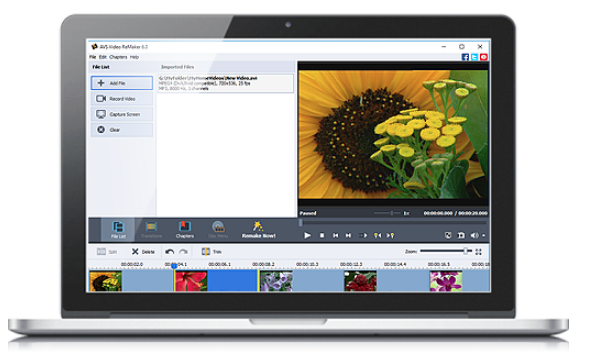Jump to the next scene
Screen dimensions: 592x364
pos(363,235)
